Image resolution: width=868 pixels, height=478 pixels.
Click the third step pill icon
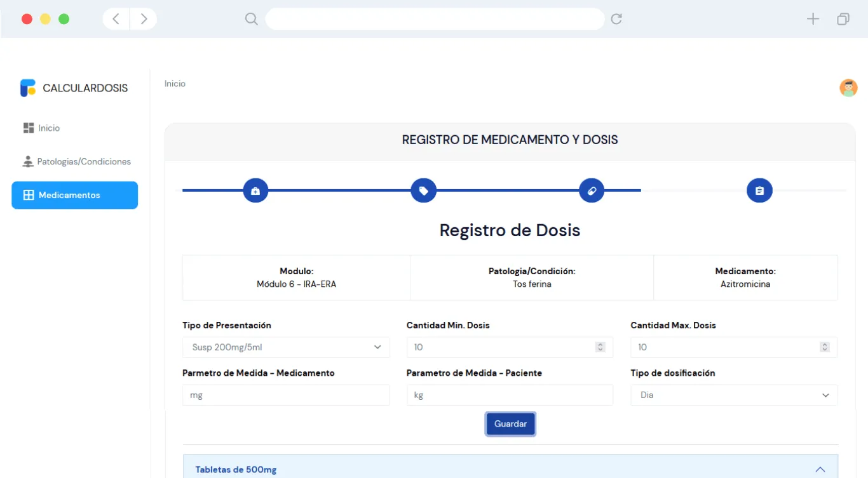pyautogui.click(x=592, y=190)
